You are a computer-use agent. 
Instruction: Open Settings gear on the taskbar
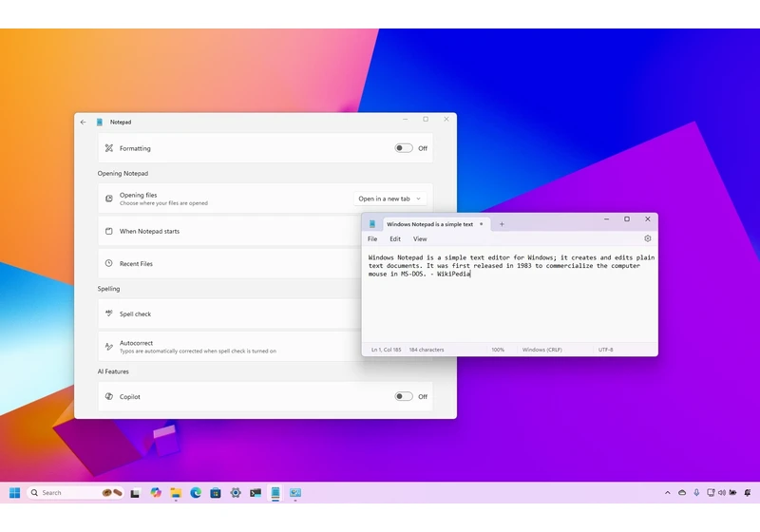coord(236,493)
